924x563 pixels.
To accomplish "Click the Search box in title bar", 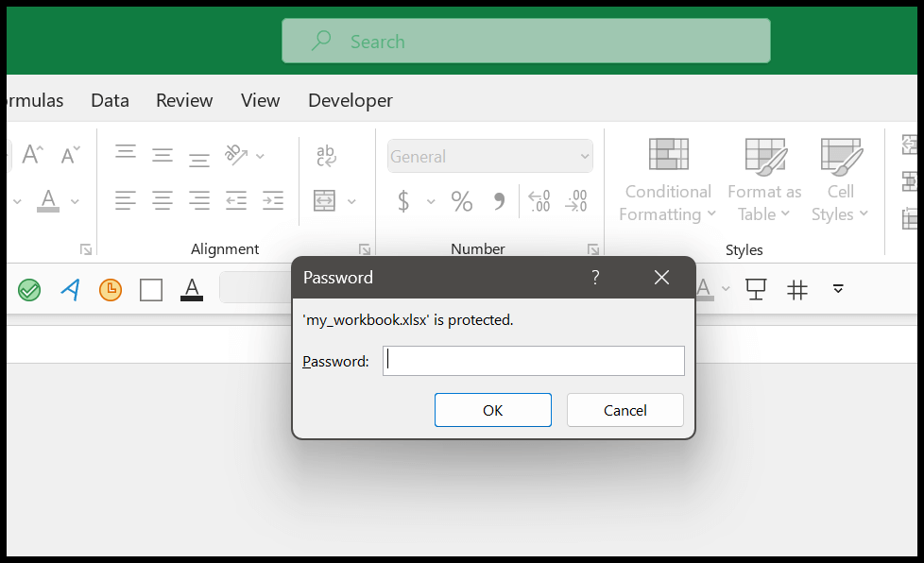I will [x=526, y=41].
